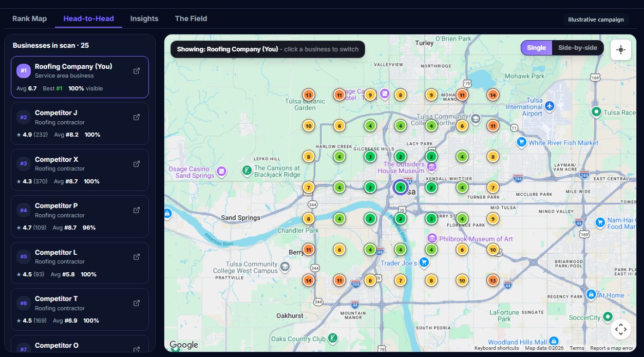Click the rank 9 pin near Mid Tulsa
The image size is (644, 357).
(x=493, y=219)
